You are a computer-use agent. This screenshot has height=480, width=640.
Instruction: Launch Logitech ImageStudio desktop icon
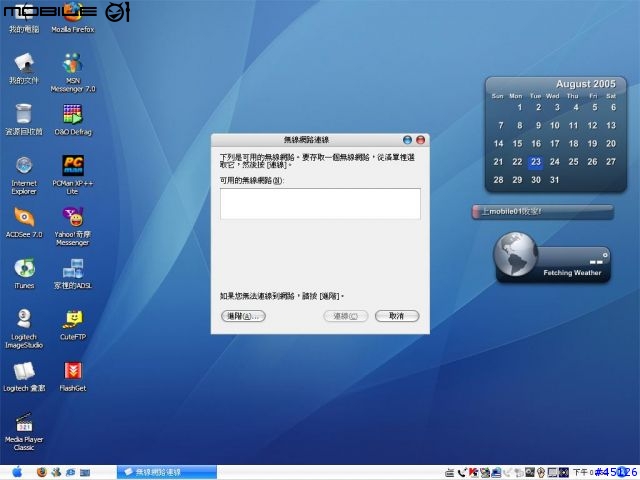[24, 329]
